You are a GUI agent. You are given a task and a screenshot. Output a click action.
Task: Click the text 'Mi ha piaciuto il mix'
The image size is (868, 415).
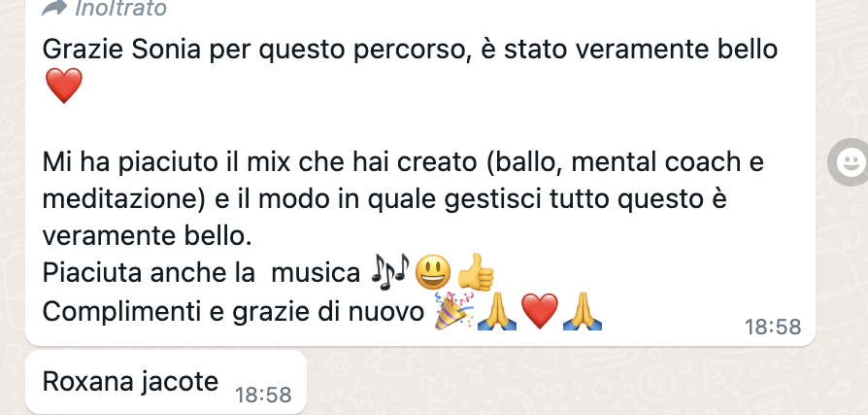(168, 162)
